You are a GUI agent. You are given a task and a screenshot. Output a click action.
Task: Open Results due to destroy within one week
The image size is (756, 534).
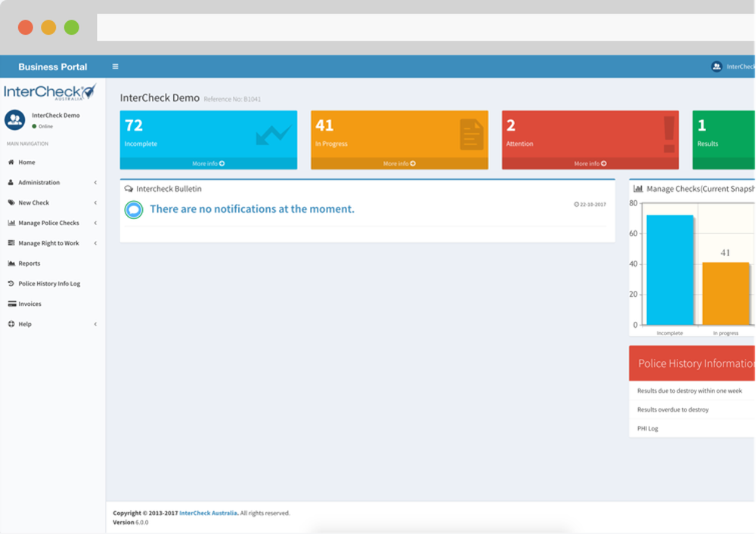pyautogui.click(x=689, y=391)
